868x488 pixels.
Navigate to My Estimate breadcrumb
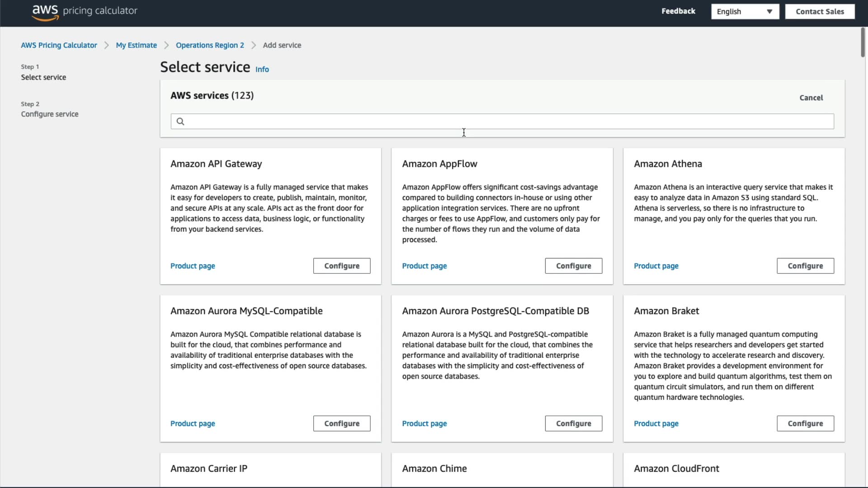point(136,45)
